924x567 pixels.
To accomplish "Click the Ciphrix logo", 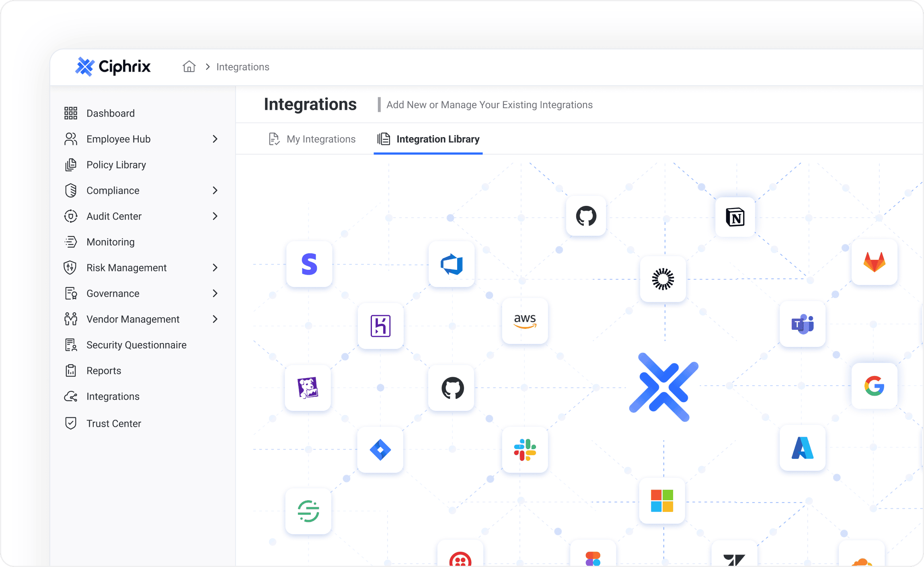I will pos(113,66).
